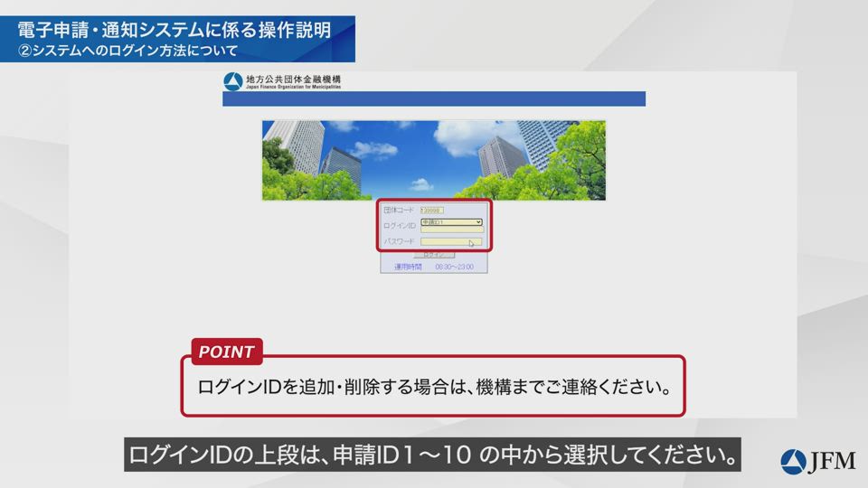Focus the lower ログインID text field
868x488 pixels.
click(451, 230)
